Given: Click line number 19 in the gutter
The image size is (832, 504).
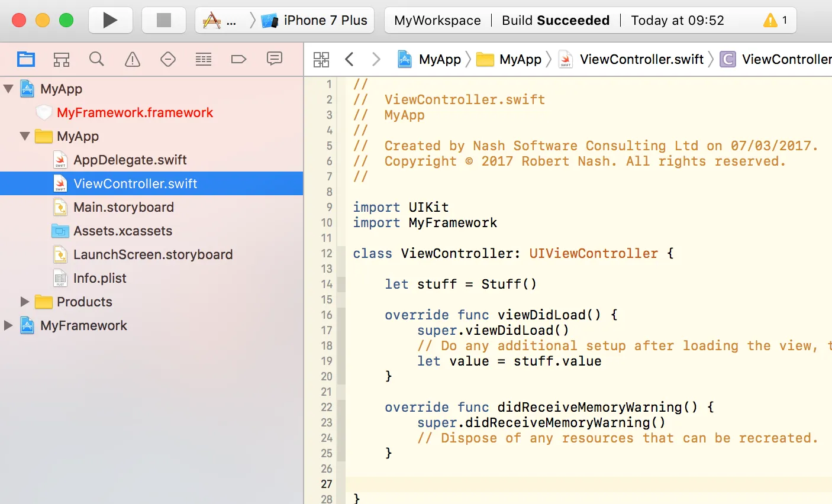Looking at the screenshot, I should click(327, 361).
